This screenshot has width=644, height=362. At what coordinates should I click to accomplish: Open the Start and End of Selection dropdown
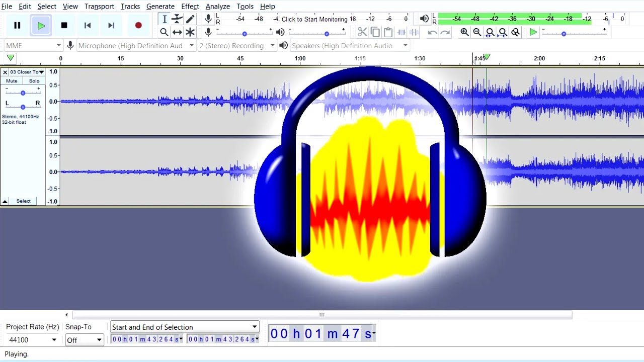pos(185,327)
